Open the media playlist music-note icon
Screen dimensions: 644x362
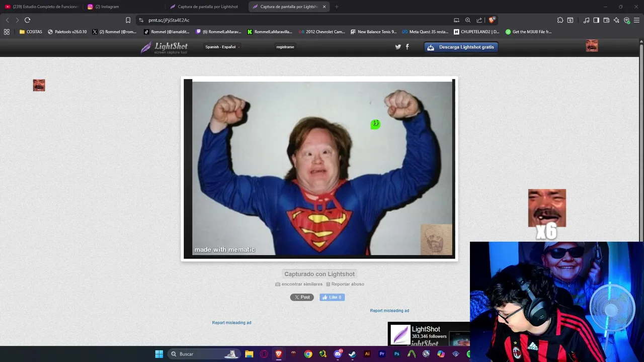click(586, 20)
